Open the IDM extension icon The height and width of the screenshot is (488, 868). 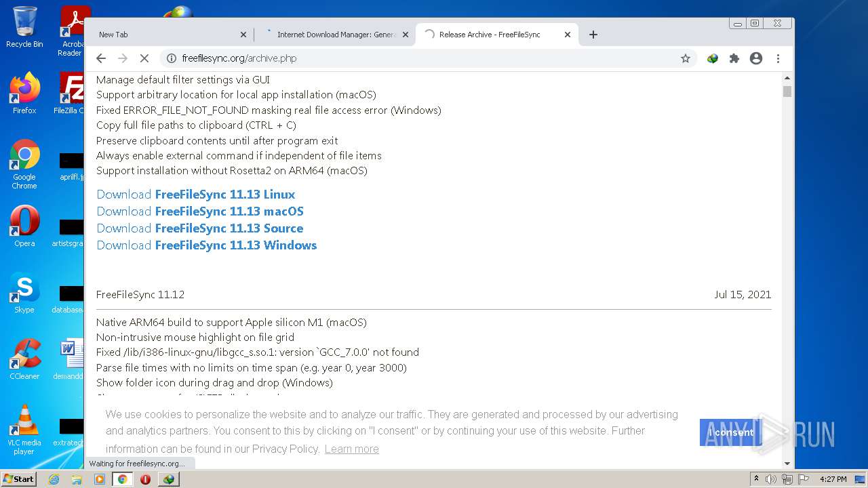pos(712,58)
